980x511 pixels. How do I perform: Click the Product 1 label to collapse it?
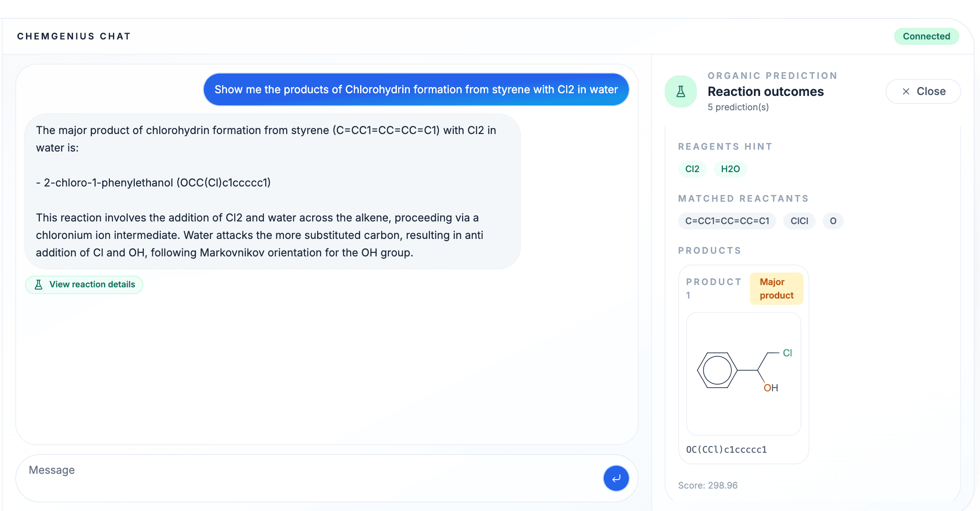pyautogui.click(x=714, y=287)
